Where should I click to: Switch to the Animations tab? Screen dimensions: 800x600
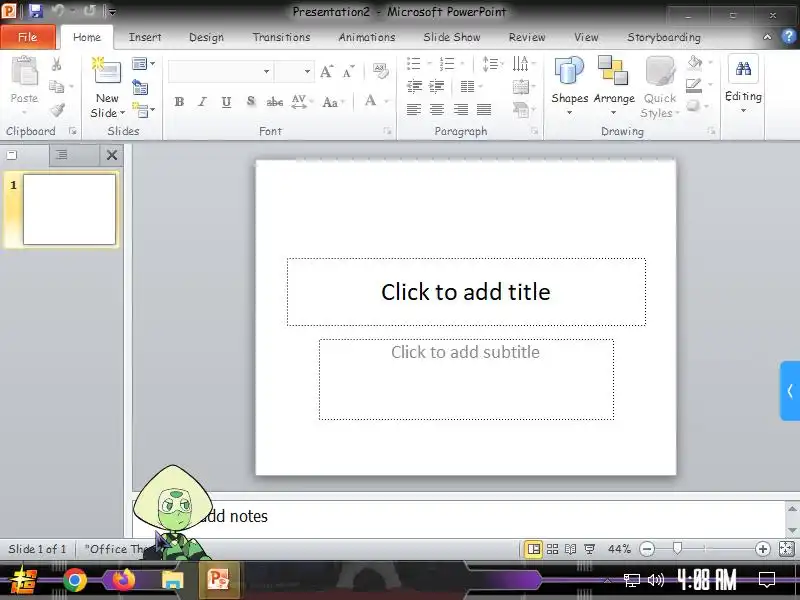click(x=367, y=37)
